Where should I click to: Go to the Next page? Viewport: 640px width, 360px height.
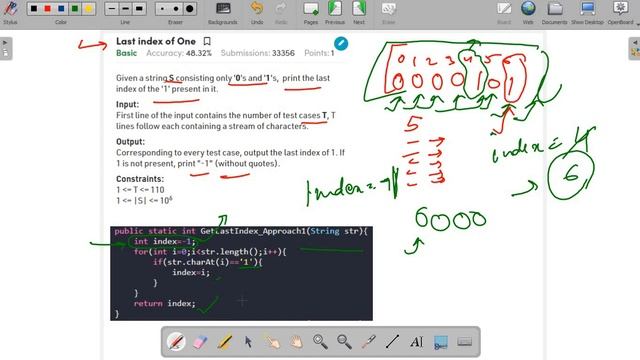click(359, 12)
